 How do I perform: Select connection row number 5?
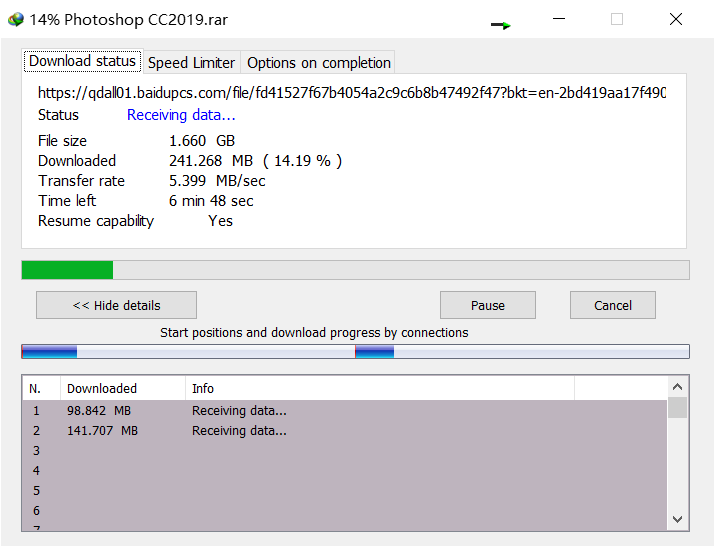(345, 491)
